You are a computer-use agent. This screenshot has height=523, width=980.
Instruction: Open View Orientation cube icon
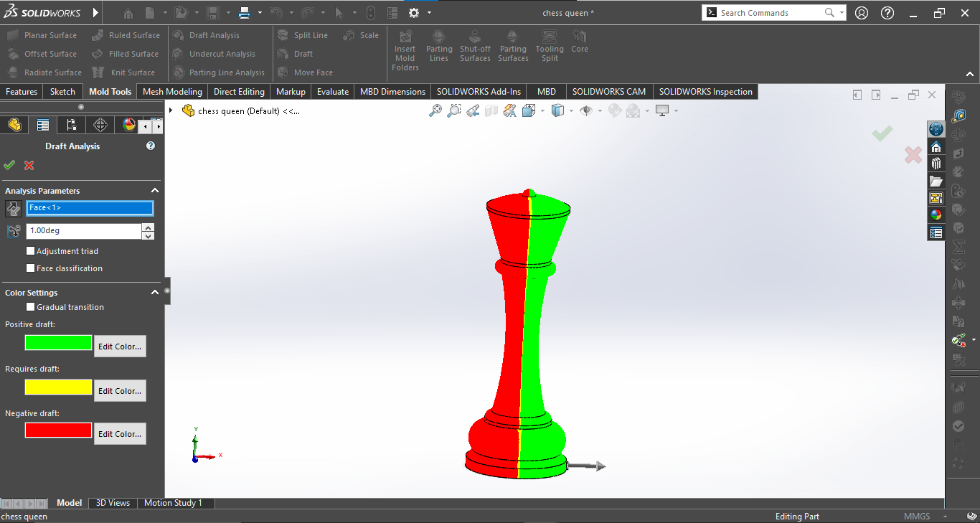click(x=529, y=110)
